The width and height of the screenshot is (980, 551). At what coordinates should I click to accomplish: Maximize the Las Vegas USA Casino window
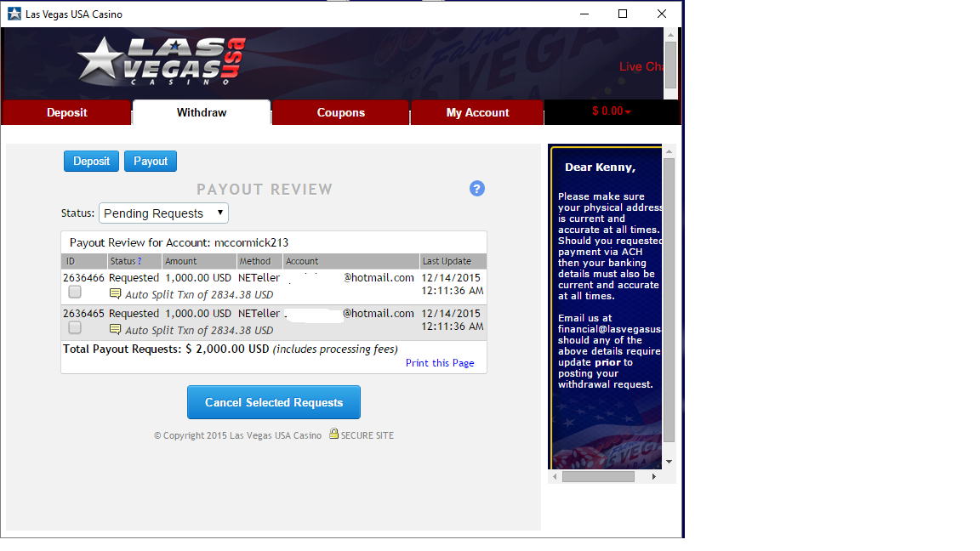click(x=623, y=14)
